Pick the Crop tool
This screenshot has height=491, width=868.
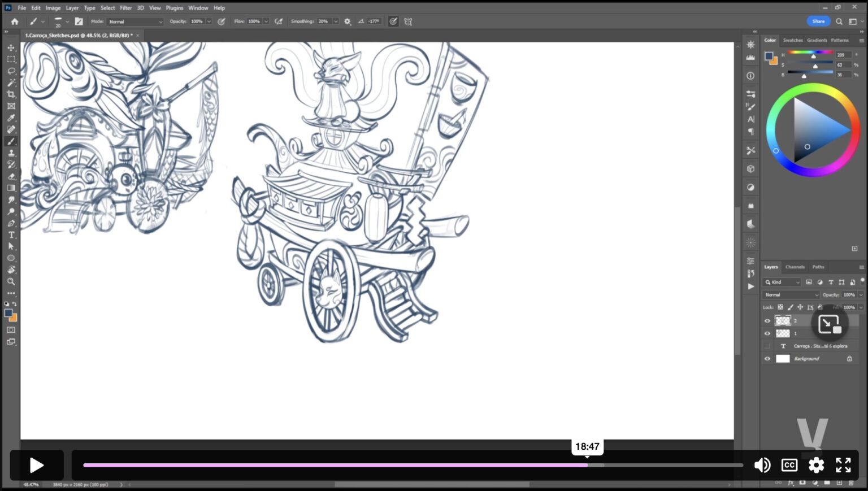pyautogui.click(x=11, y=94)
